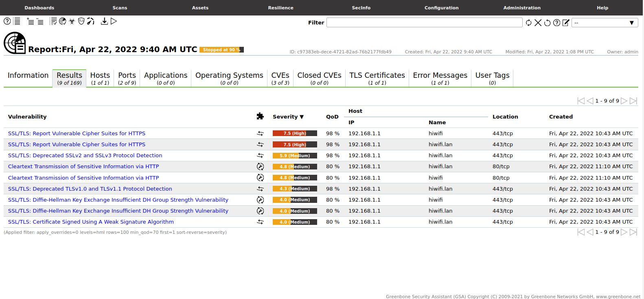Open the performance gauge icon
This screenshot has height=299, width=644.
91,21
